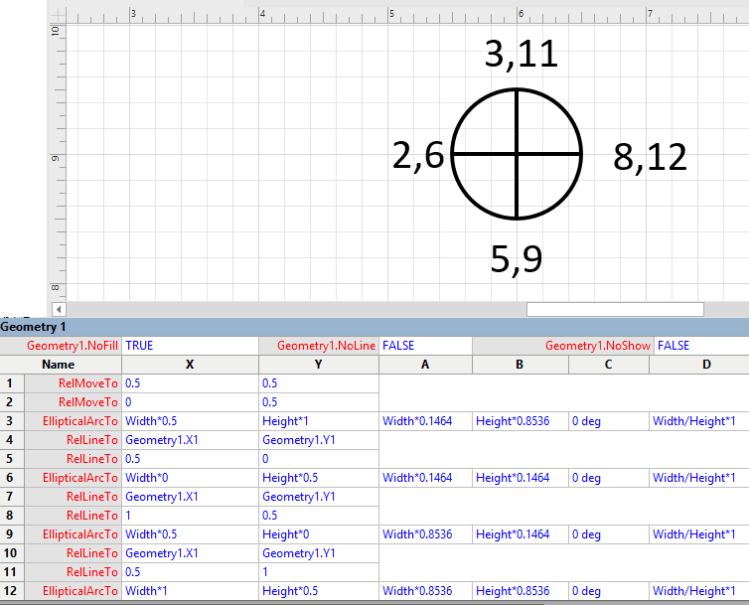Select the Geometry1.NoLine FALSE value cell
Image resolution: width=749 pixels, height=605 pixels.
[x=425, y=345]
